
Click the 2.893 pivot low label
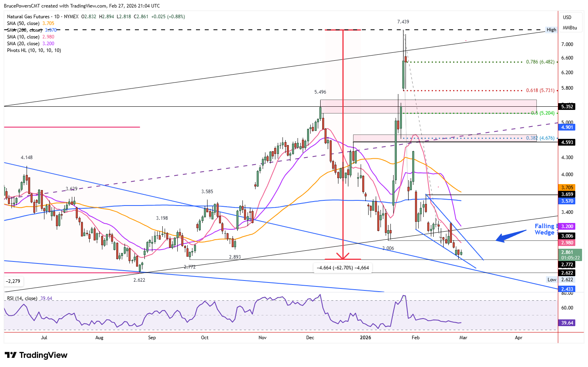235,257
